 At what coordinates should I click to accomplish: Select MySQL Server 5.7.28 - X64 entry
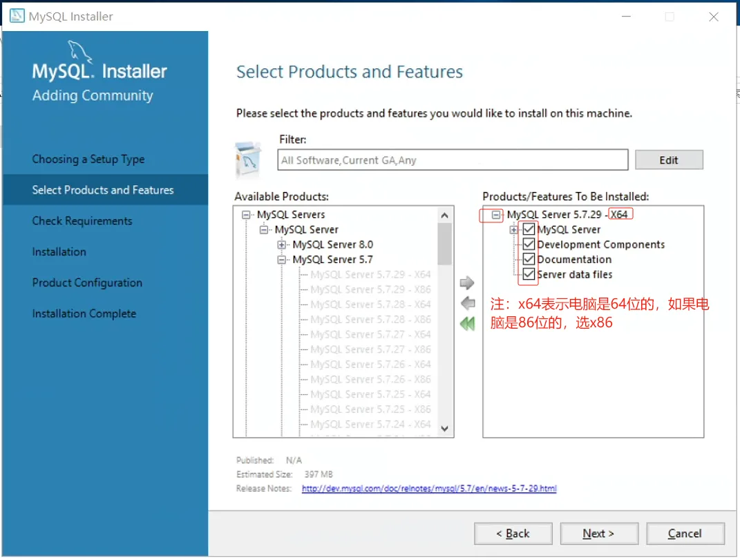pyautogui.click(x=370, y=305)
